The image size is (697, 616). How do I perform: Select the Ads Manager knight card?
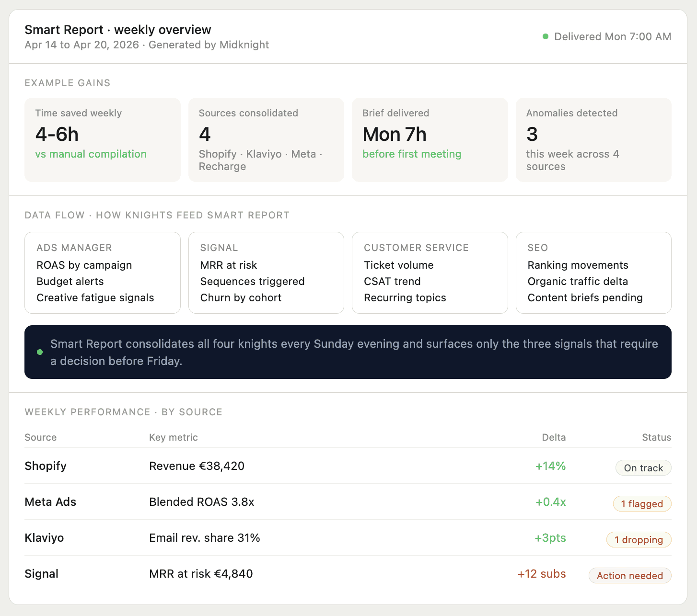[x=102, y=273]
